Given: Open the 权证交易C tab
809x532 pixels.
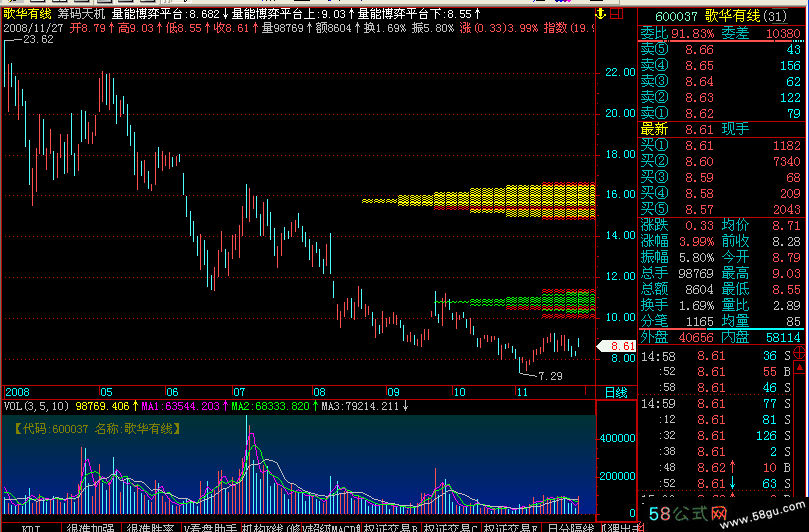Looking at the screenshot, I should 451,528.
